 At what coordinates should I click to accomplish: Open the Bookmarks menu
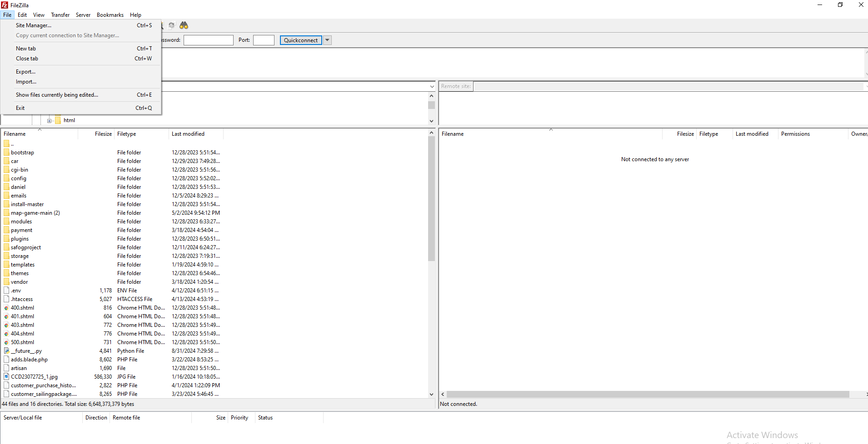(x=110, y=15)
